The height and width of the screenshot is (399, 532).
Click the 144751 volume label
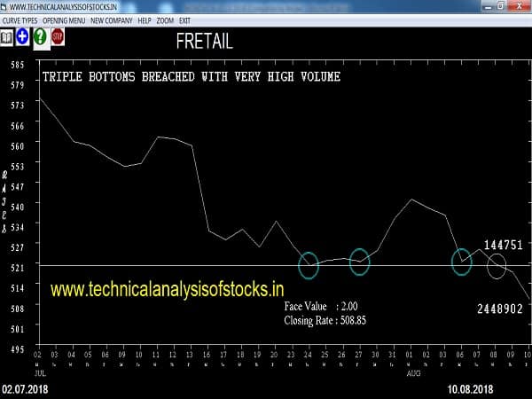click(502, 244)
